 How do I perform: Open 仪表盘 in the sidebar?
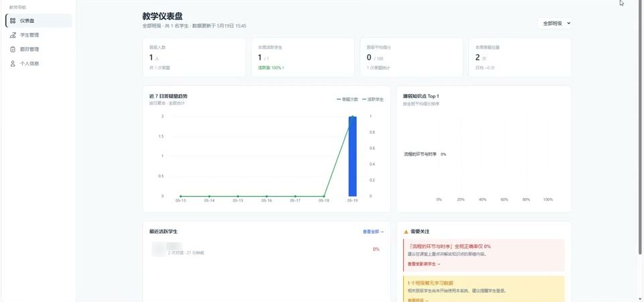[39, 21]
